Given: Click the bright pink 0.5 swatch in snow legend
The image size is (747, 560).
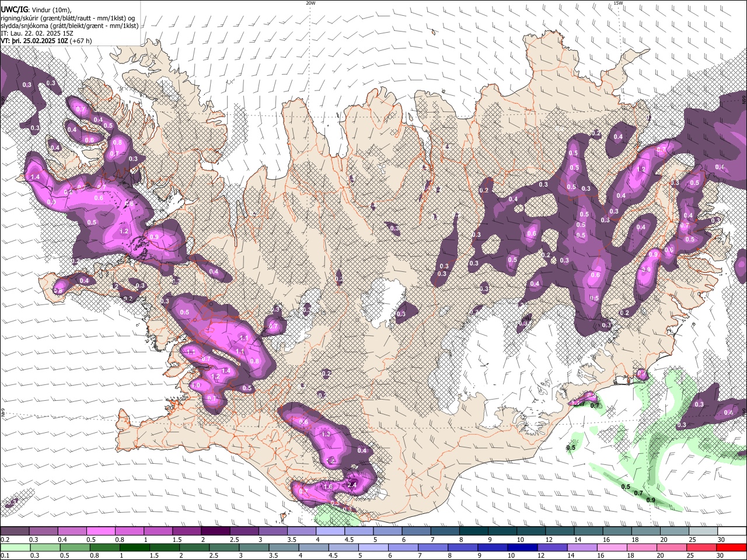Looking at the screenshot, I should [100, 531].
